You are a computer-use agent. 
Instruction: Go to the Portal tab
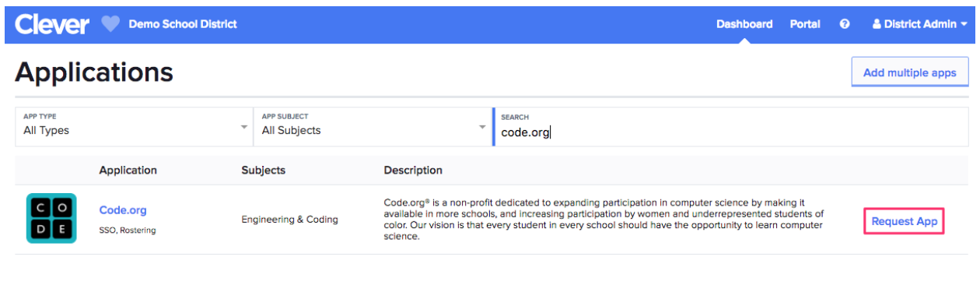805,24
